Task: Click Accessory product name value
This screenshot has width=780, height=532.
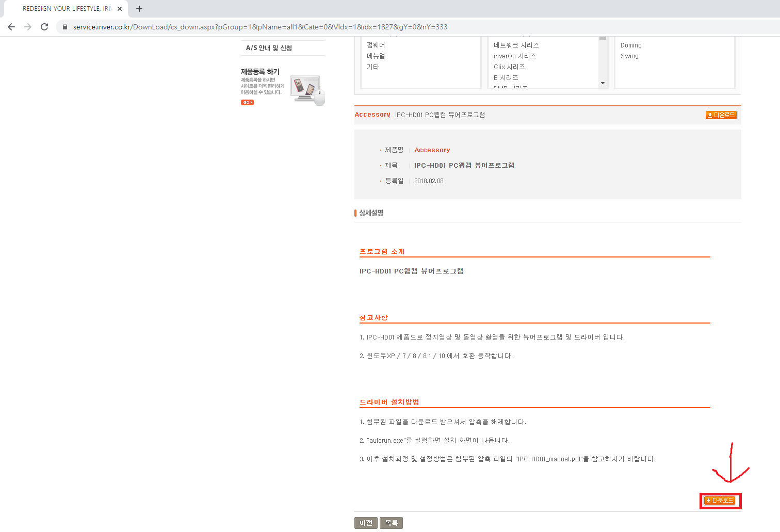Action: (432, 150)
